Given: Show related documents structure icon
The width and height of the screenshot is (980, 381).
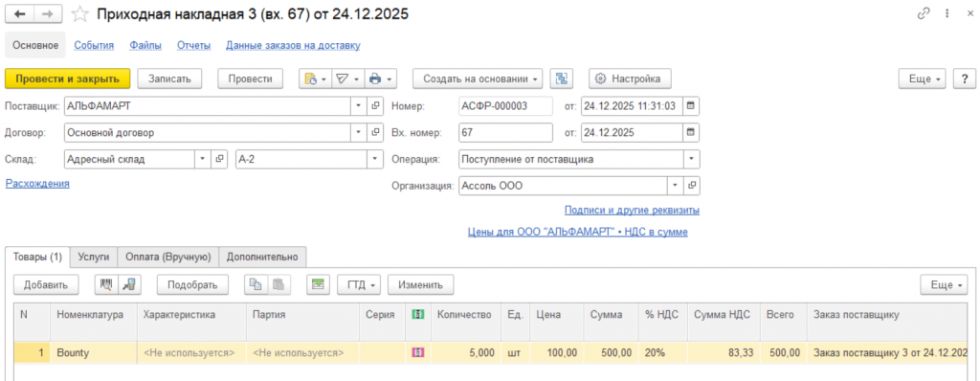Looking at the screenshot, I should (x=561, y=78).
